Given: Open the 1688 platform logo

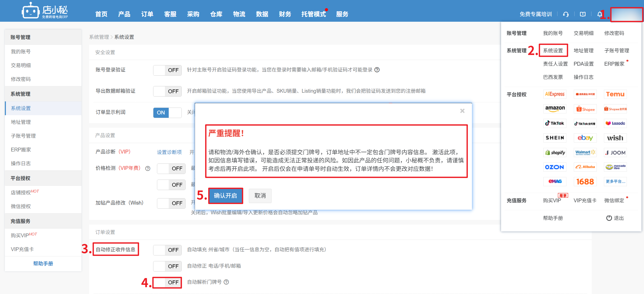Looking at the screenshot, I should tap(585, 182).
